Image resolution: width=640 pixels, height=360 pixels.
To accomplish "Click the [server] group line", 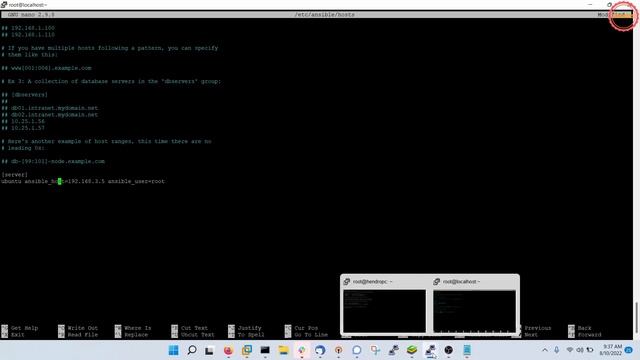I will click(x=15, y=175).
